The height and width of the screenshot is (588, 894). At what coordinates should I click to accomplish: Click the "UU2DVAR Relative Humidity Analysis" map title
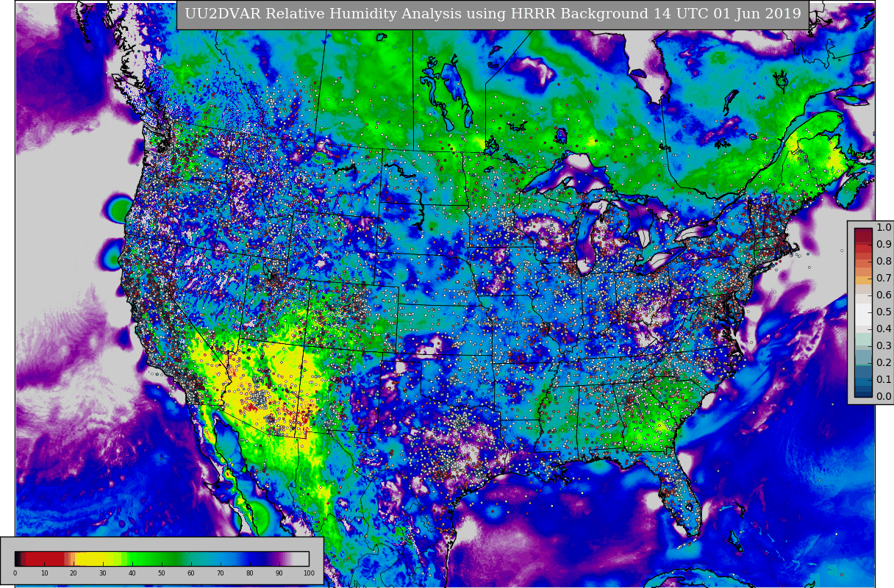pos(493,14)
